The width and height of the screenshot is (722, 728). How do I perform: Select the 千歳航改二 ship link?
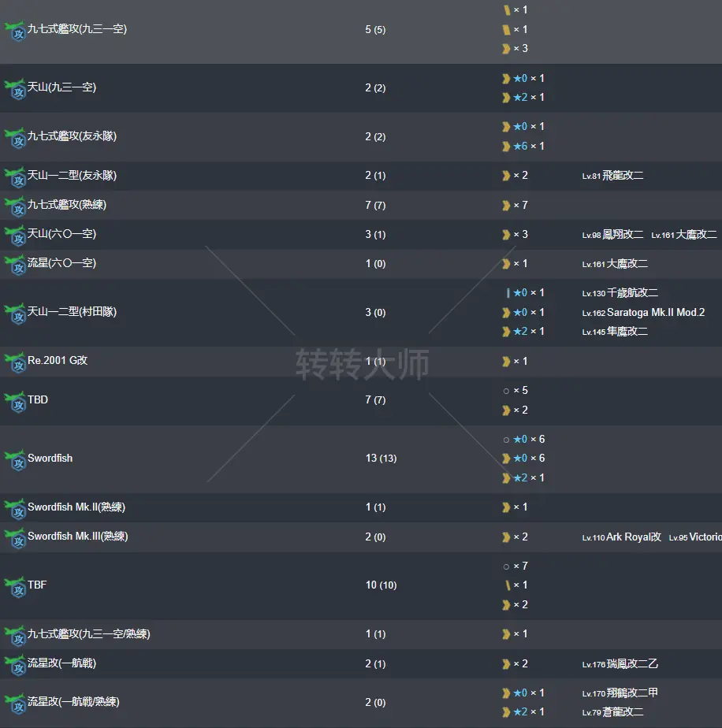point(632,293)
